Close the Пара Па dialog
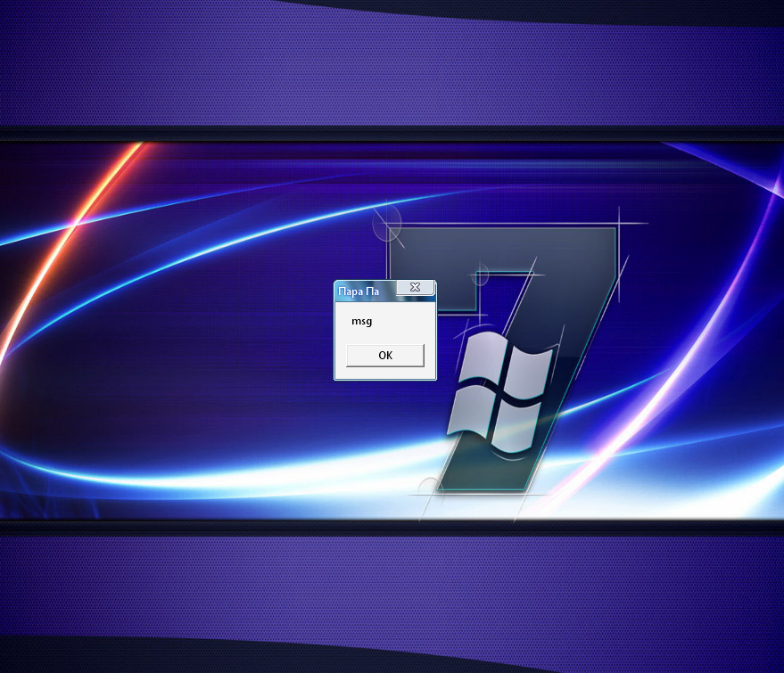The image size is (784, 673). click(x=415, y=287)
